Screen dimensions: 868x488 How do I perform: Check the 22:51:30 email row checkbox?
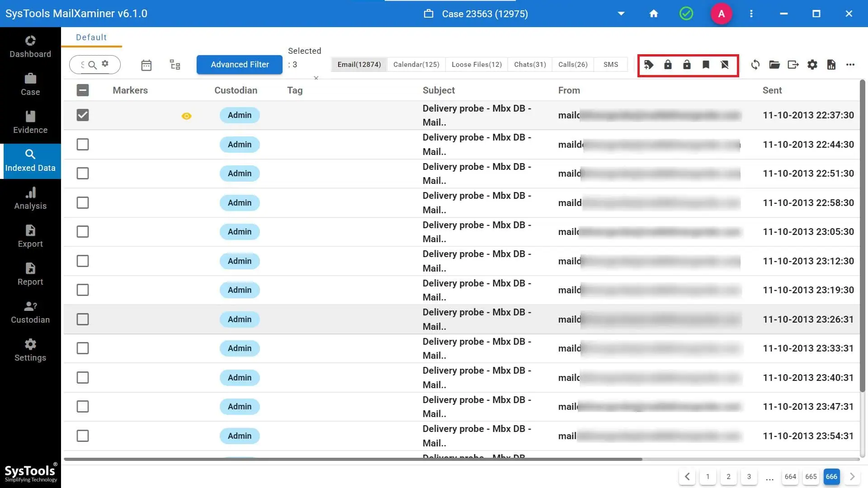click(x=83, y=173)
